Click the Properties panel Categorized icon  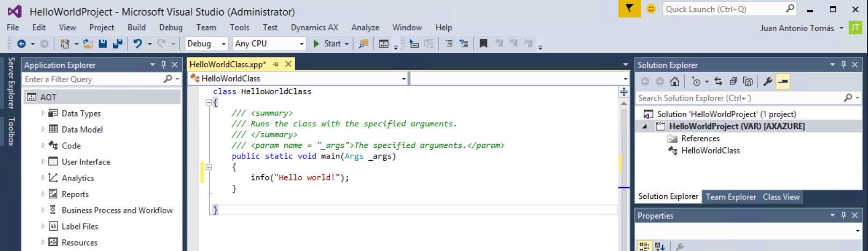point(643,246)
